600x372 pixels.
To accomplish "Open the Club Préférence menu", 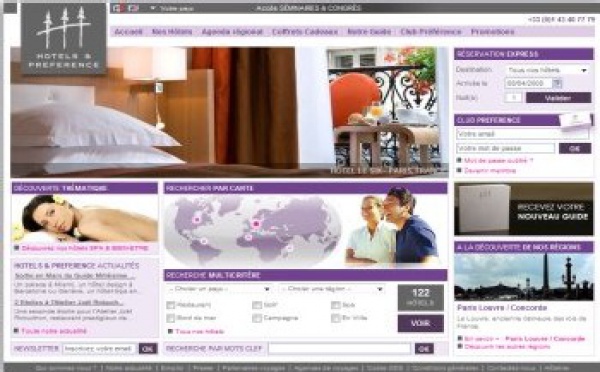I will pos(431,32).
